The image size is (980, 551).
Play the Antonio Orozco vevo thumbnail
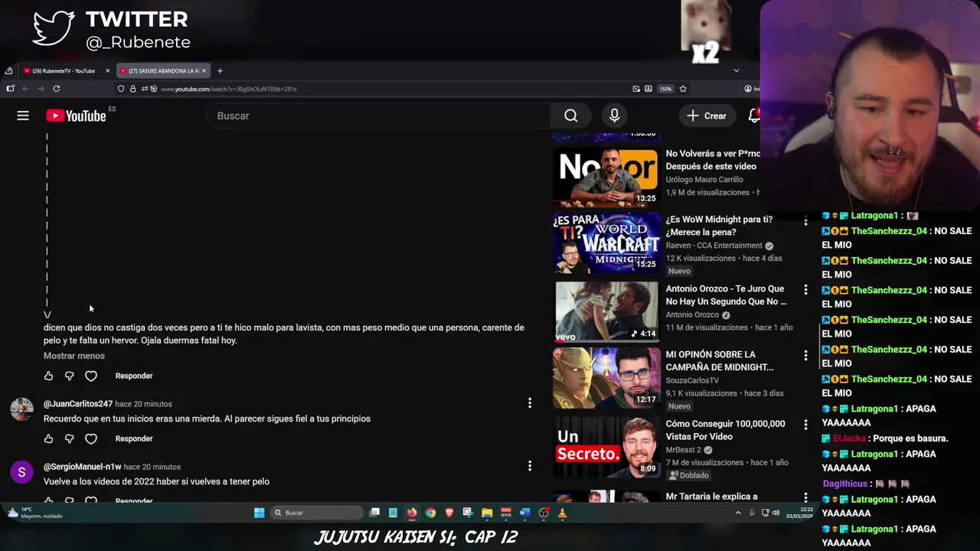tap(606, 311)
